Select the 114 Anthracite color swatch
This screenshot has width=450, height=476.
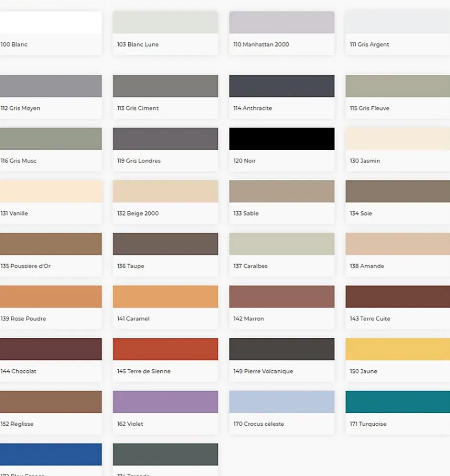pyautogui.click(x=281, y=86)
